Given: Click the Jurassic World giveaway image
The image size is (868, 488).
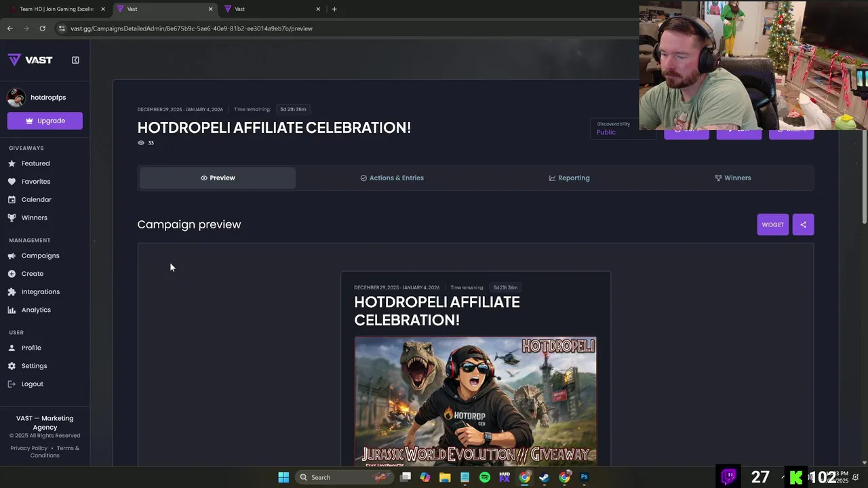Looking at the screenshot, I should pyautogui.click(x=475, y=401).
